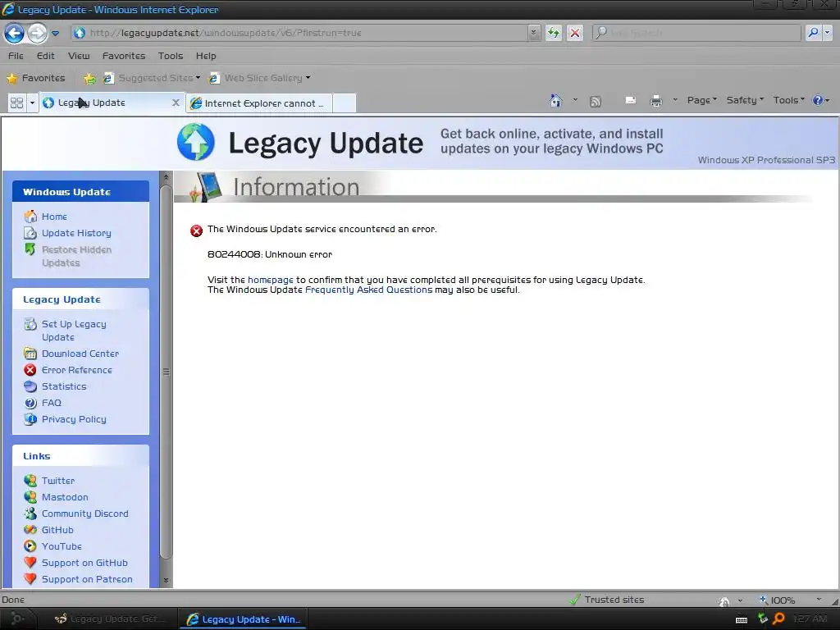
Task: Open the View menu
Action: (79, 56)
